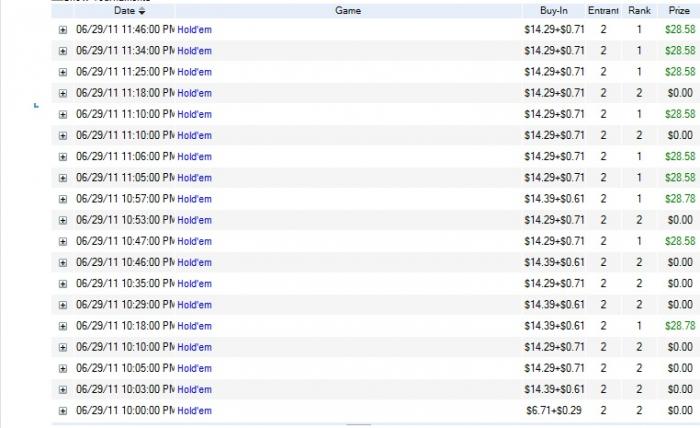The image size is (700, 428).
Task: Select the $14.39+$0.61 buy-in at 10:03:00 PM
Action: tap(554, 389)
